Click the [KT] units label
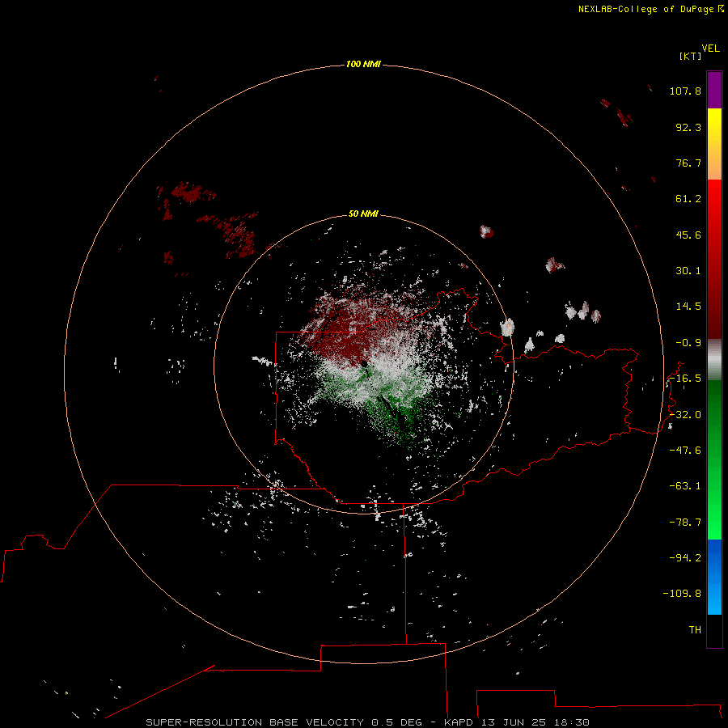The height and width of the screenshot is (728, 728). (690, 56)
